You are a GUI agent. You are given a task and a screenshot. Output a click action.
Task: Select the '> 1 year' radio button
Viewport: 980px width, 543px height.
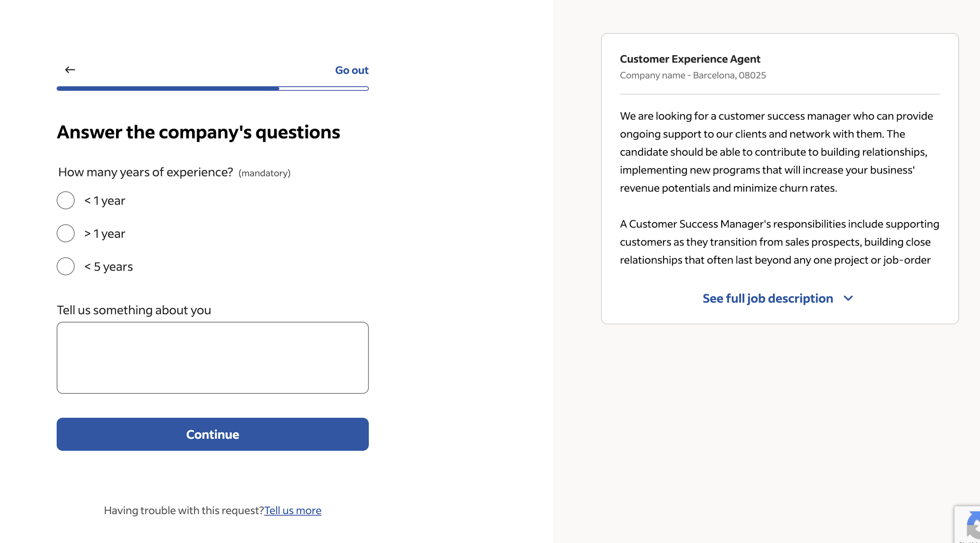65,233
